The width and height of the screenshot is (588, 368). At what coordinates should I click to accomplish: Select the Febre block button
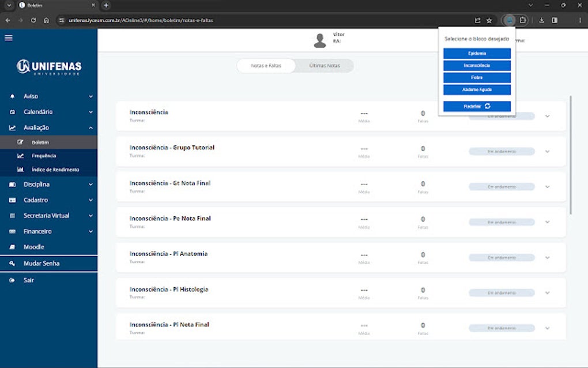[x=477, y=78]
